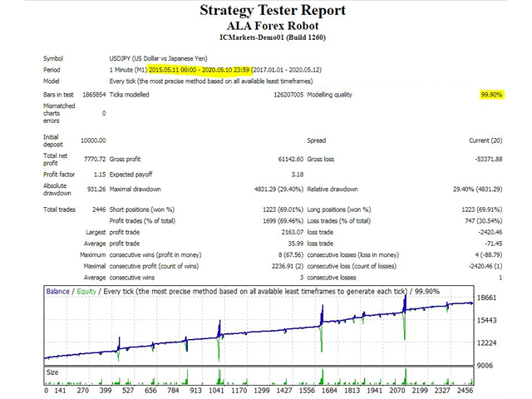Click the Model value 'Every tick' description
532x399 pixels.
pyautogui.click(x=211, y=81)
